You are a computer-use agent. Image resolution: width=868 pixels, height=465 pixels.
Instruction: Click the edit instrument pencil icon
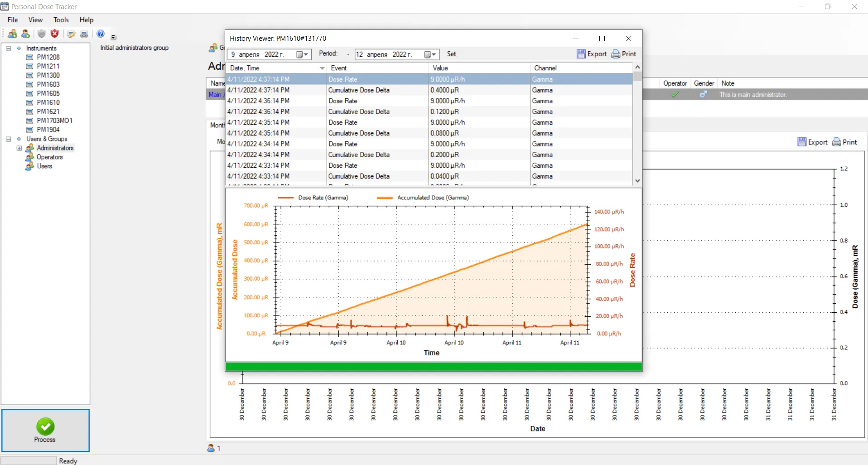tap(71, 34)
